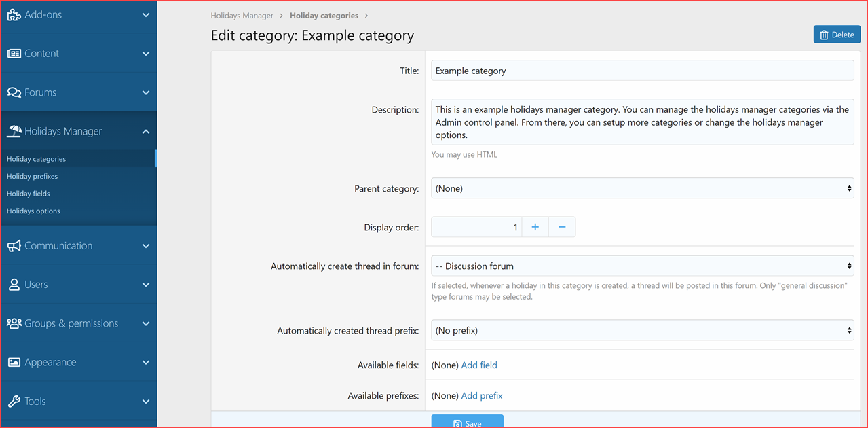Click the Forums chat bubbles icon
Screen dimensions: 868x428
[14, 92]
